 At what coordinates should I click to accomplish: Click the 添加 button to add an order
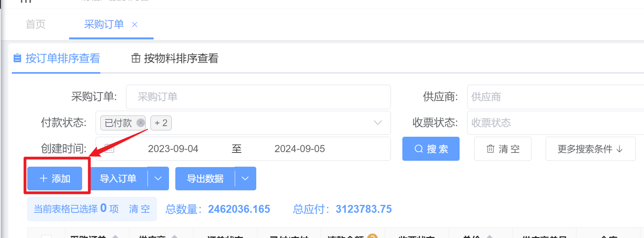click(55, 178)
